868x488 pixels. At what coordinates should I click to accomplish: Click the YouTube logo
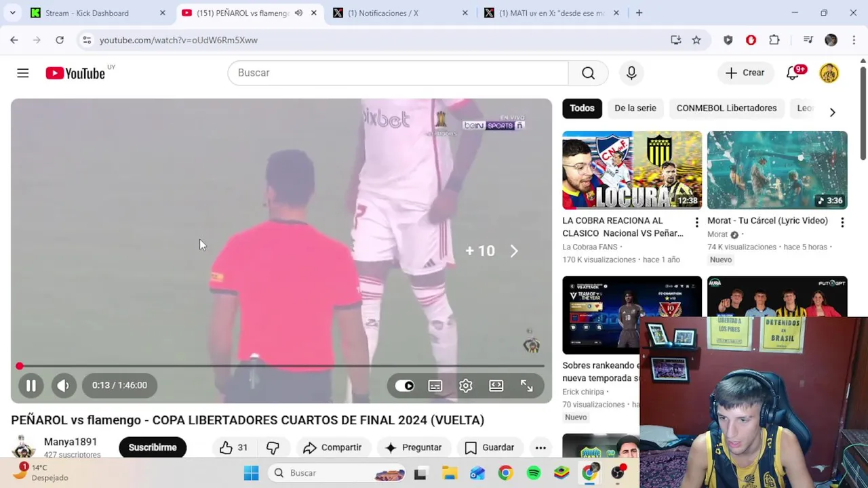click(75, 73)
